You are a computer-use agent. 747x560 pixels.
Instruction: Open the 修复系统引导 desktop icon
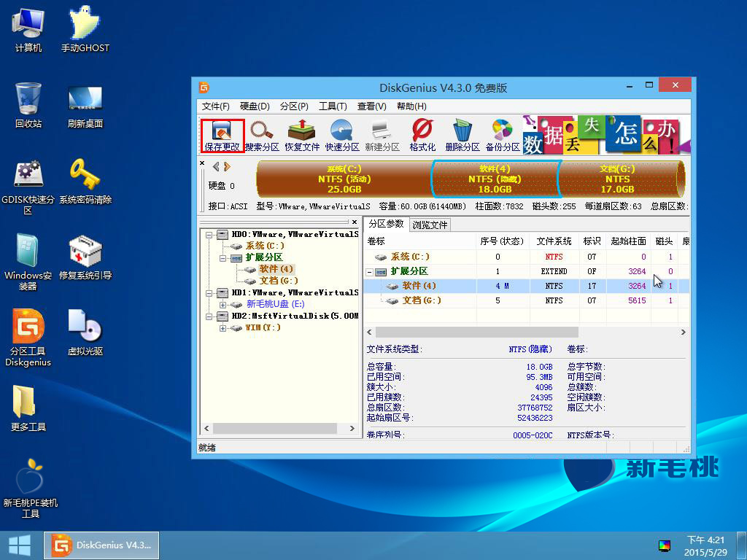point(85,257)
